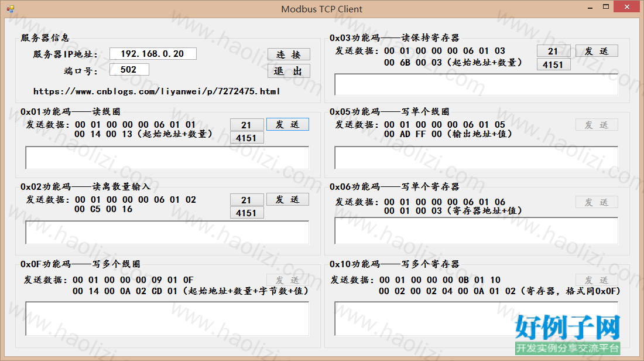
Task: Click data text '00 6B 00 03 (起始地址+数量)'
Action: coord(453,63)
